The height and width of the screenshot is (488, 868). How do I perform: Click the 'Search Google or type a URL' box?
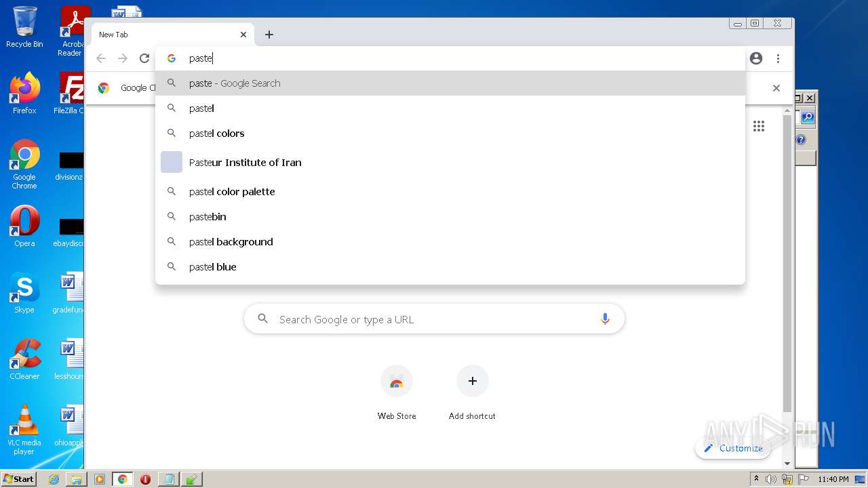[434, 319]
